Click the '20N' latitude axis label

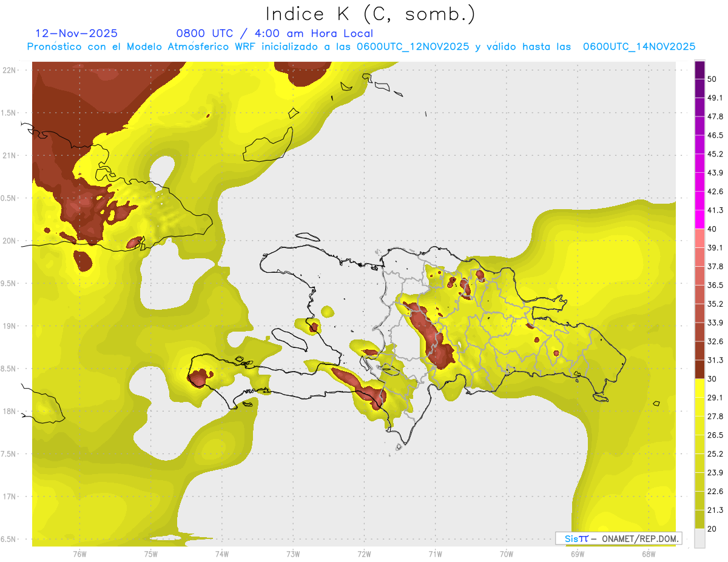9,240
